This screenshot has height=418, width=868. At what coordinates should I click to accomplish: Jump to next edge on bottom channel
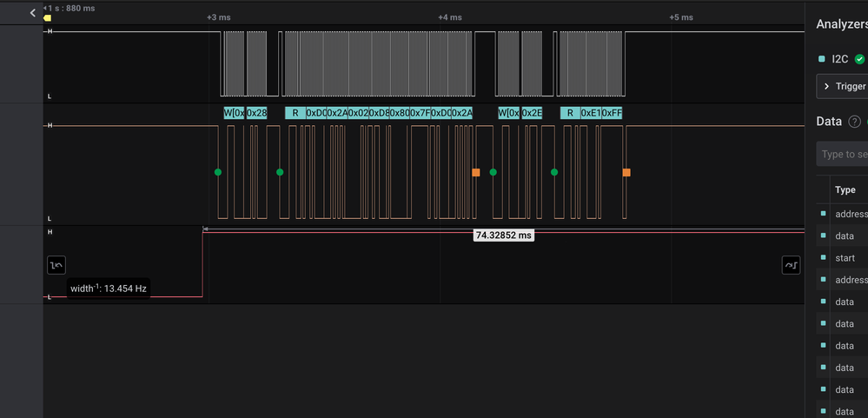click(x=791, y=265)
